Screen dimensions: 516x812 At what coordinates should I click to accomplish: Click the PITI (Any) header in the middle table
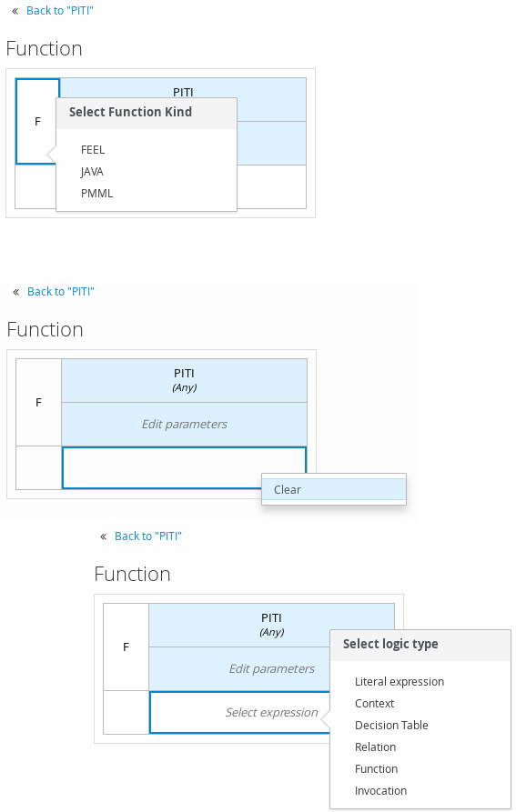tap(185, 381)
